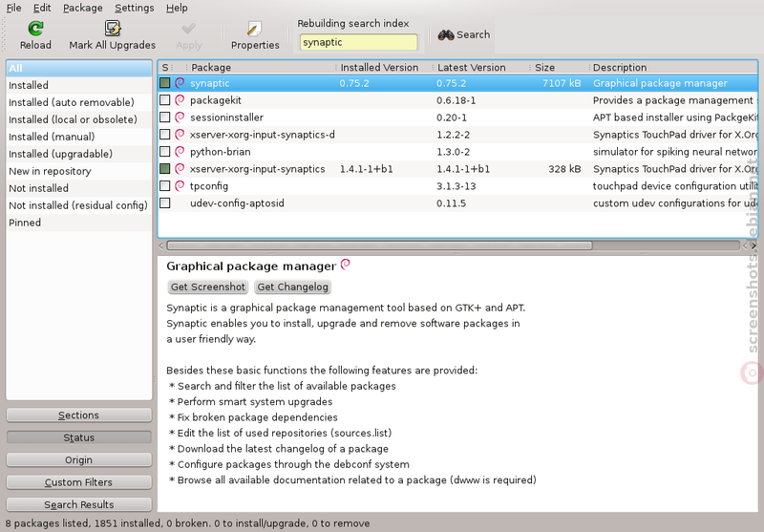Click Debian swirl icon beside xserver-xorg-input-synaptics-d
This screenshot has height=532, width=764.
click(x=180, y=134)
